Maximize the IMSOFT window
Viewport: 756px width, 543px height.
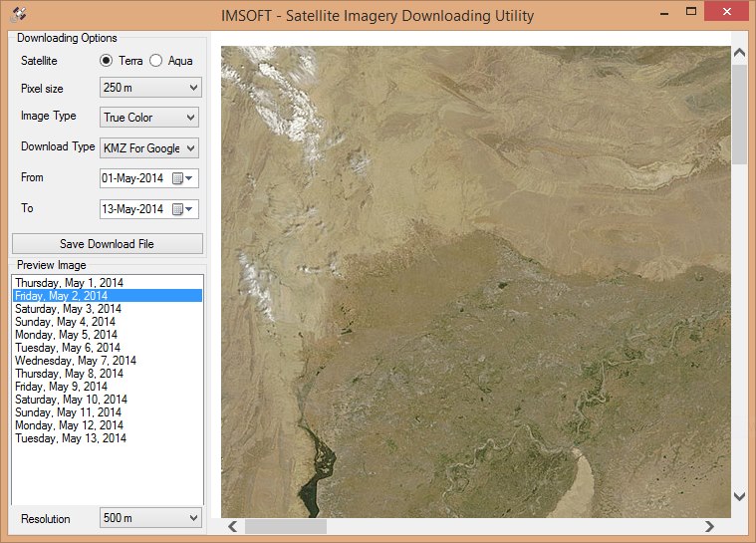click(691, 12)
